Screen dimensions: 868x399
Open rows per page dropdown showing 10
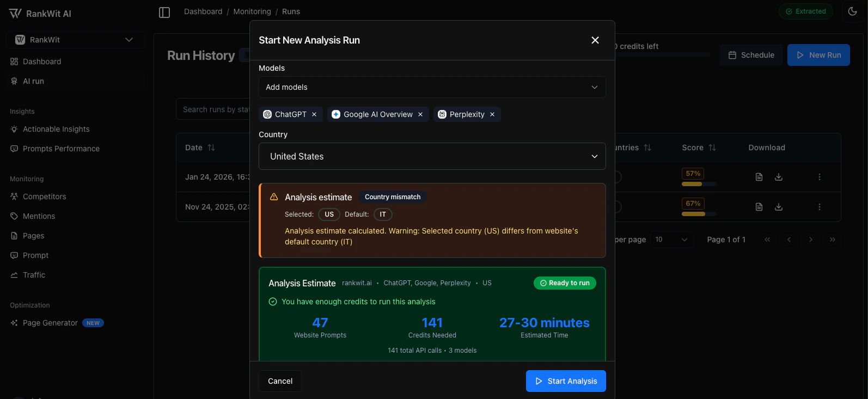[x=671, y=240]
